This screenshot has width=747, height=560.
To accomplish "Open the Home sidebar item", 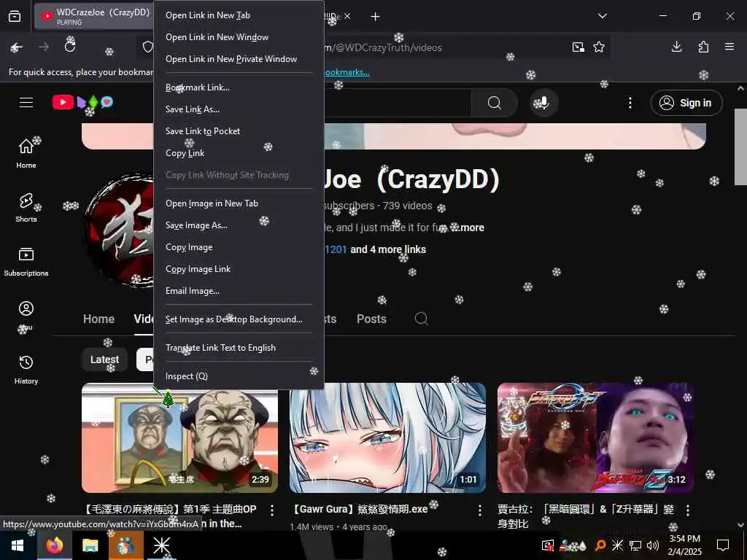I will click(x=26, y=153).
